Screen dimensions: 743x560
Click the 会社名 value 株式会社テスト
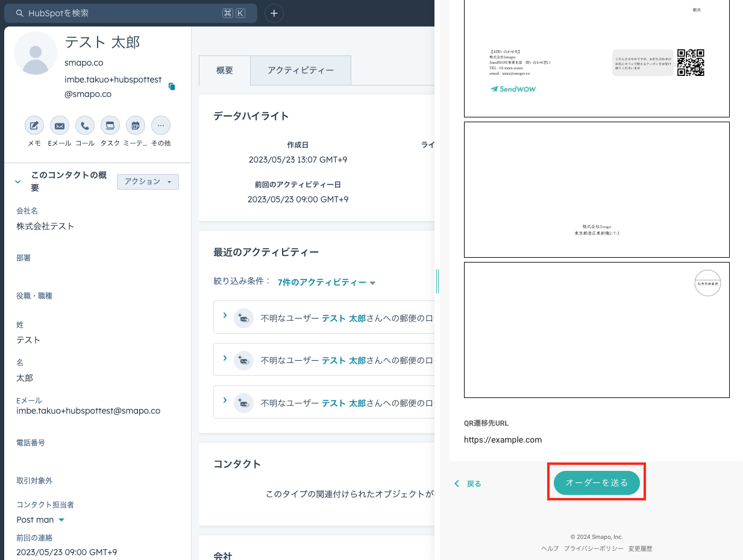[x=45, y=226]
